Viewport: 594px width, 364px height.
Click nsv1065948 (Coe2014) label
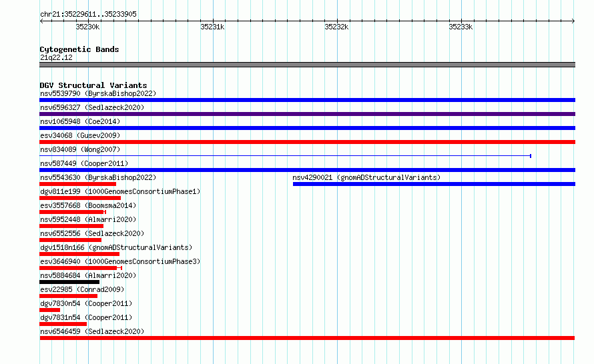(80, 121)
